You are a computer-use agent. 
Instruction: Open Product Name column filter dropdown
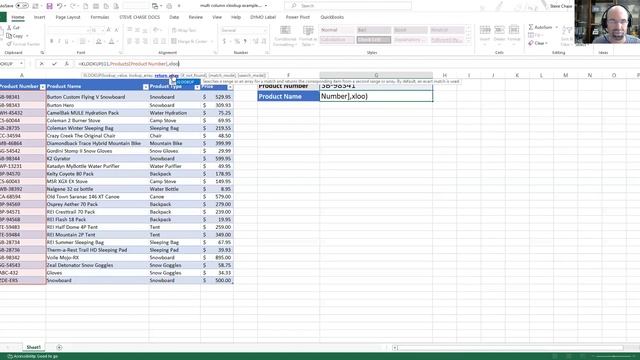coord(146,87)
